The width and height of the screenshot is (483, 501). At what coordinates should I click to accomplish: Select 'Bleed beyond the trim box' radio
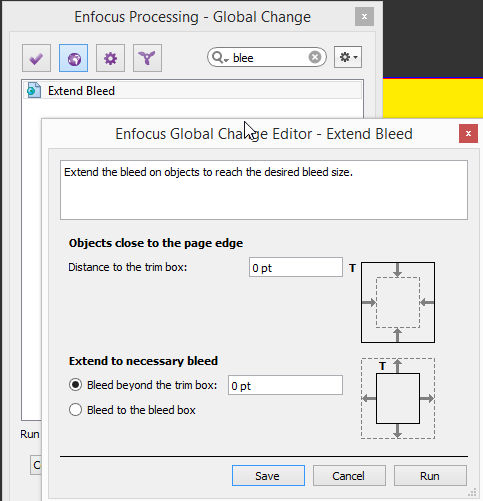pyautogui.click(x=75, y=385)
